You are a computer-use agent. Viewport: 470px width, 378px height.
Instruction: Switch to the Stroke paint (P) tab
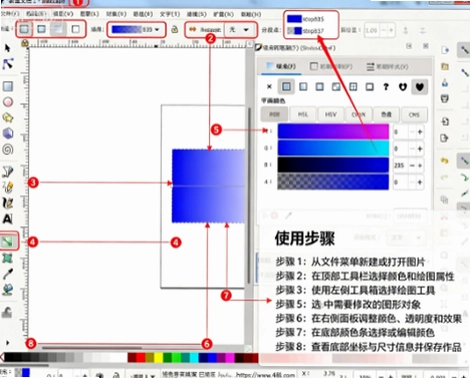coord(331,66)
